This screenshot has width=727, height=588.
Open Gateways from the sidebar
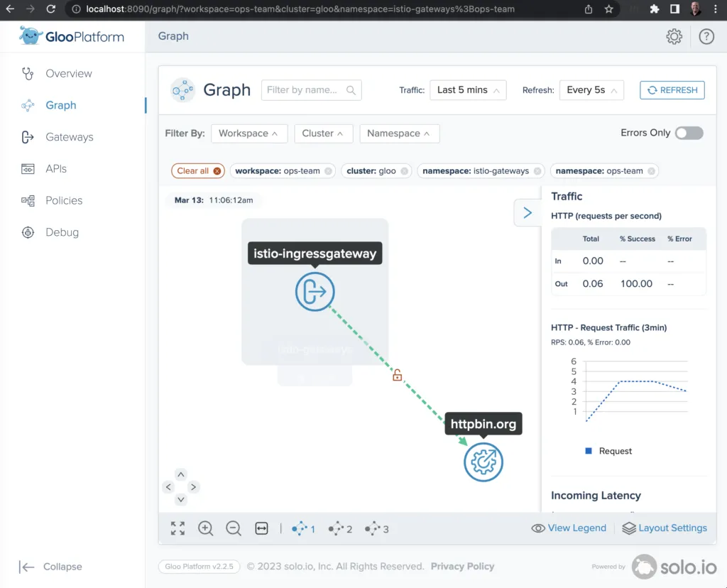(69, 137)
